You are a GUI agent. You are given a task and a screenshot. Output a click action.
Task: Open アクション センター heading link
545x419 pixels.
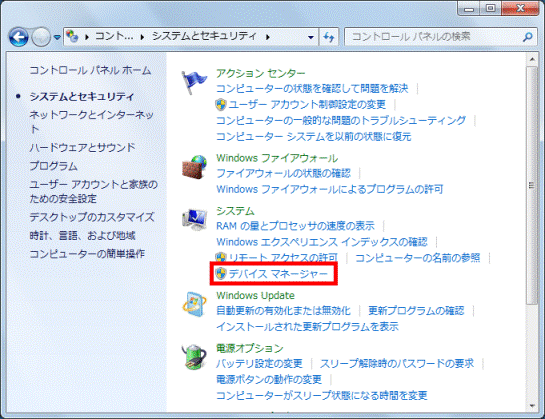[x=261, y=73]
